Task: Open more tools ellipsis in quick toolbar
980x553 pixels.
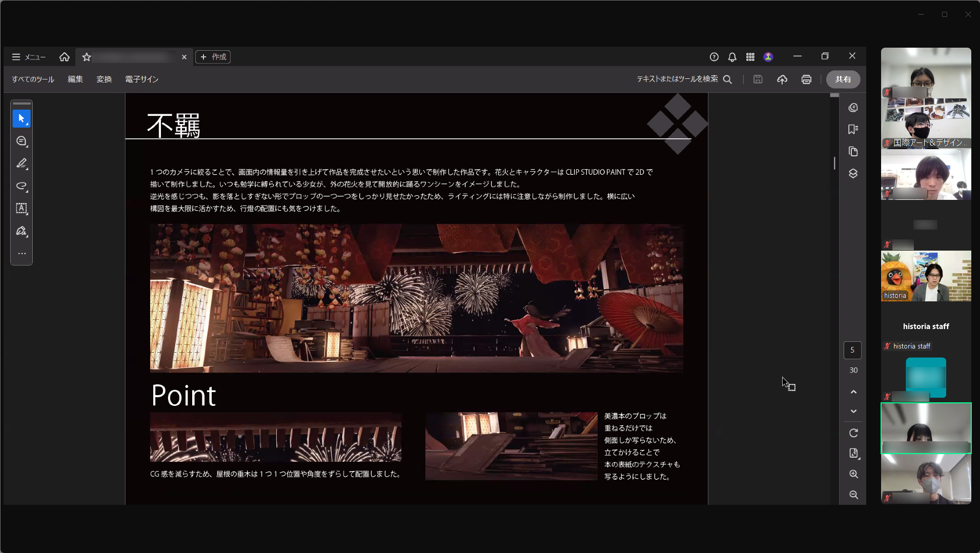Action: click(x=22, y=253)
